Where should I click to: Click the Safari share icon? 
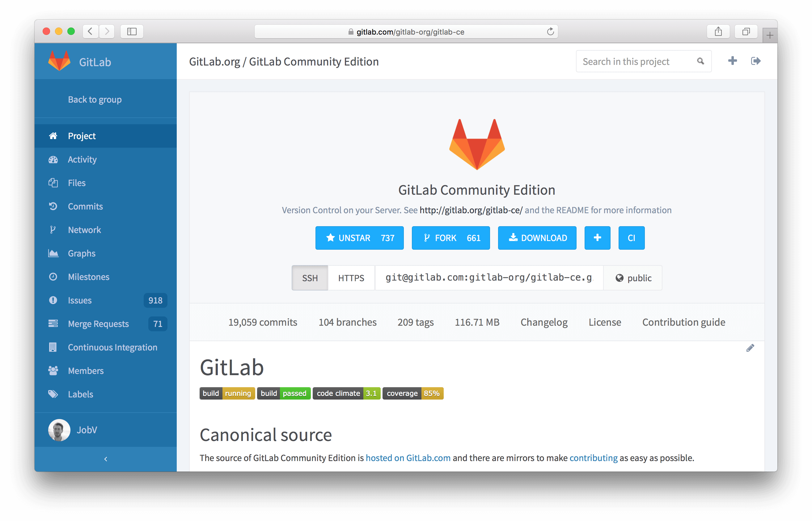(718, 32)
